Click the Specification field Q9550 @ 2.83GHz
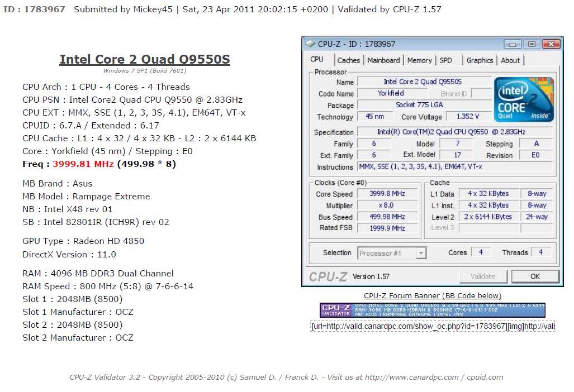Image resolution: width=574 pixels, height=392 pixels. point(454,132)
